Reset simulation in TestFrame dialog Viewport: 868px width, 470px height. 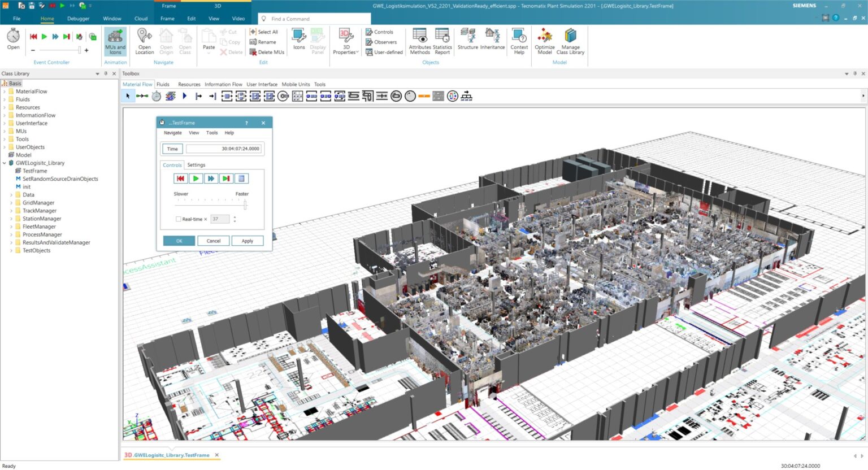click(180, 179)
